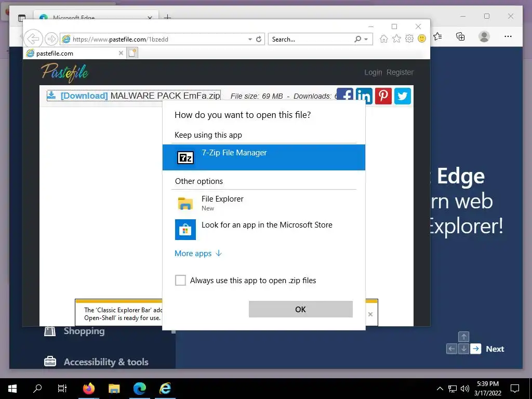Select the pastefile.com tab
The height and width of the screenshot is (399, 532).
tap(75, 54)
